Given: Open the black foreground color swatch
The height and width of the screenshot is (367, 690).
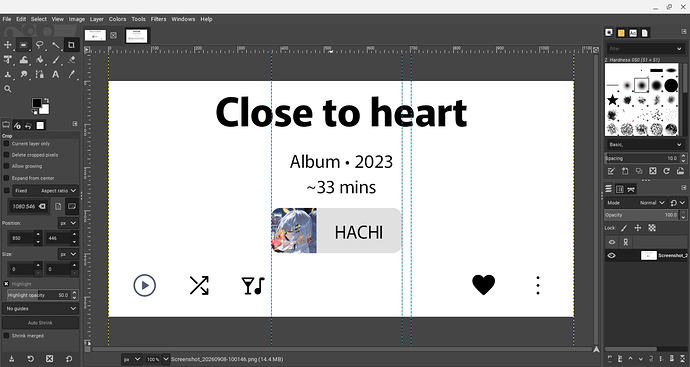Looking at the screenshot, I should click(x=37, y=103).
